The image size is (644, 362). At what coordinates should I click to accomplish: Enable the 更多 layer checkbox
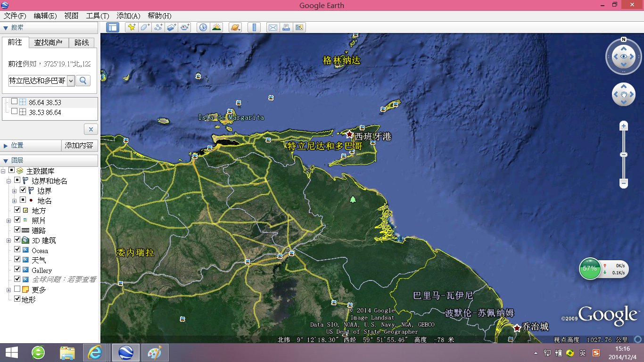[17, 289]
